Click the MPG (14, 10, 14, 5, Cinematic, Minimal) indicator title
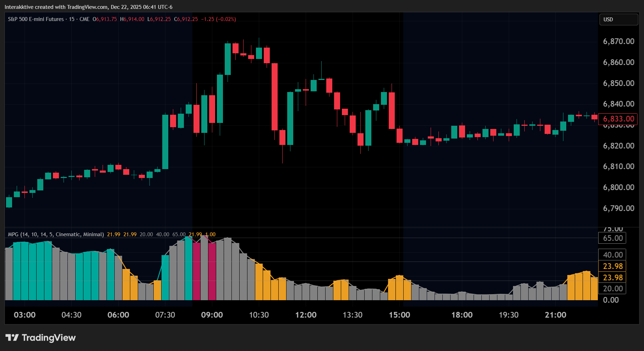The width and height of the screenshot is (644, 351). click(56, 234)
